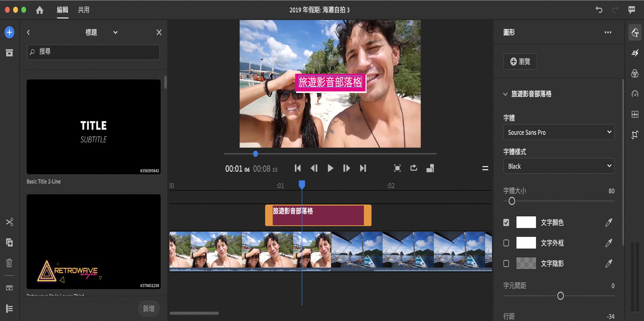
Task: Click the timeline horizontal scrollbar
Action: click(194, 313)
